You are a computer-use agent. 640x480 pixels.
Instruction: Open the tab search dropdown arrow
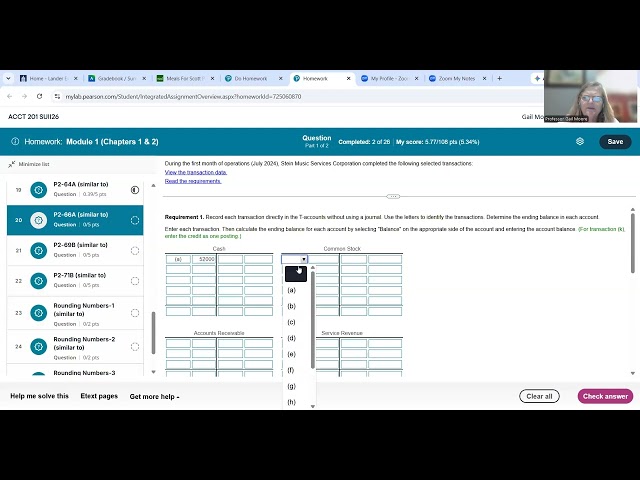click(x=8, y=78)
